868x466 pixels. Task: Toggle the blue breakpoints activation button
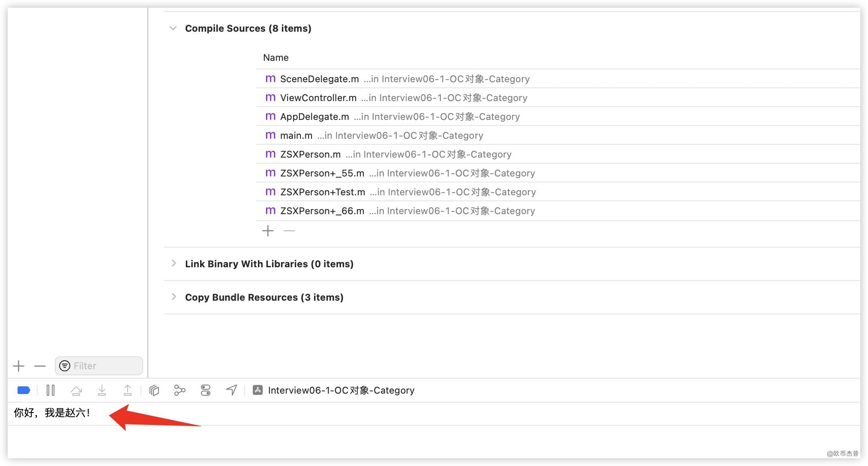24,390
